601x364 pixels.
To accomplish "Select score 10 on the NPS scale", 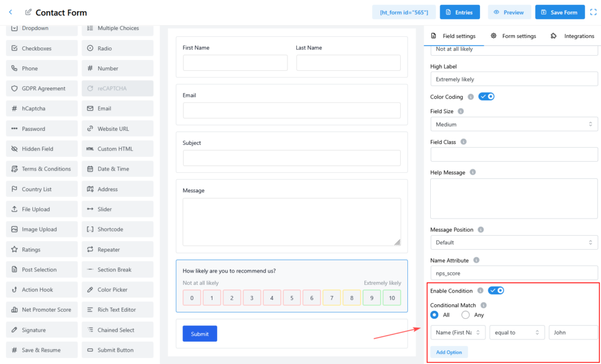I will tap(391, 298).
